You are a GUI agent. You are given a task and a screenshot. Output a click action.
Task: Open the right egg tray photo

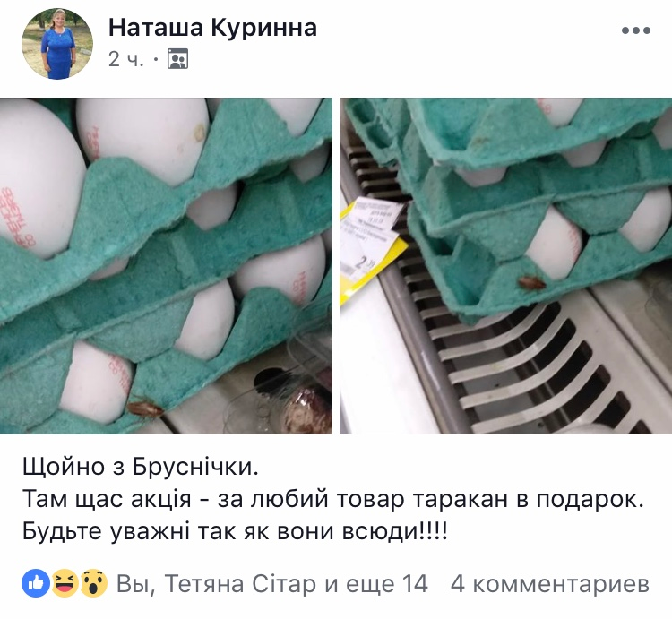505,266
